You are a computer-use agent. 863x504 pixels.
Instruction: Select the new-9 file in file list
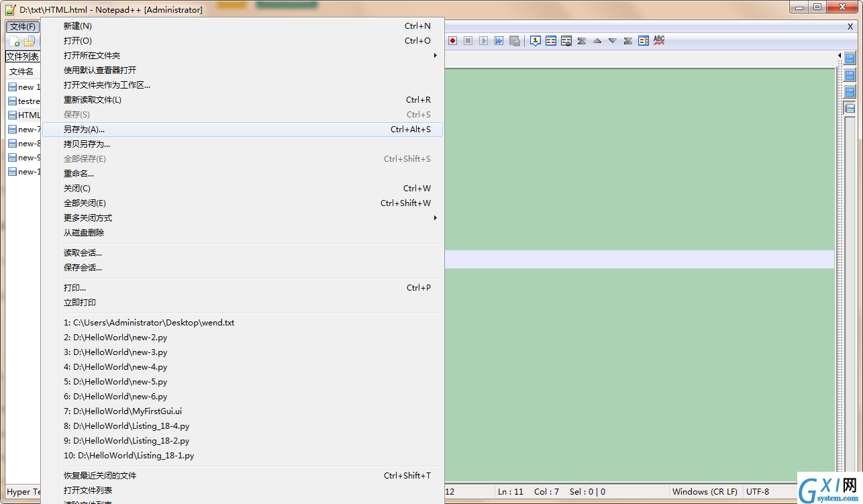coord(24,158)
